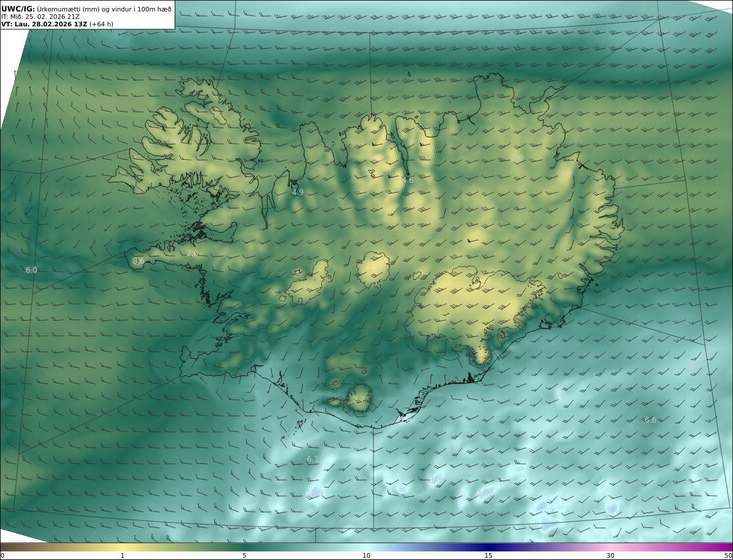Click the 15 mm tick on the colorbar
Screen dimensions: 733x560
click(x=488, y=555)
